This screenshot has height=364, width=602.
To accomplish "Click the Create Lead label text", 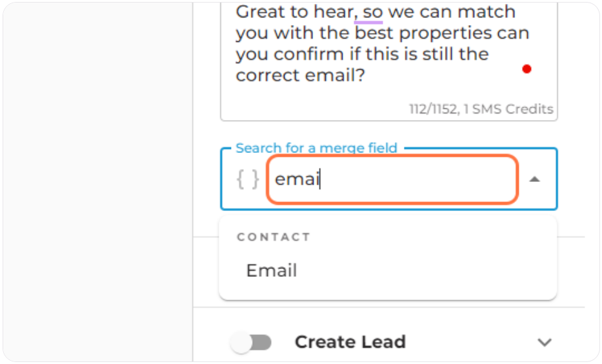I will [x=350, y=342].
